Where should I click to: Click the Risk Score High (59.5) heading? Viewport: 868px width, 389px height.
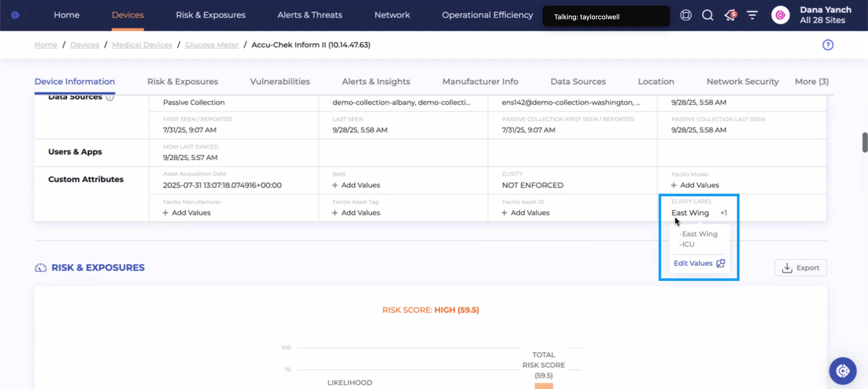(431, 310)
